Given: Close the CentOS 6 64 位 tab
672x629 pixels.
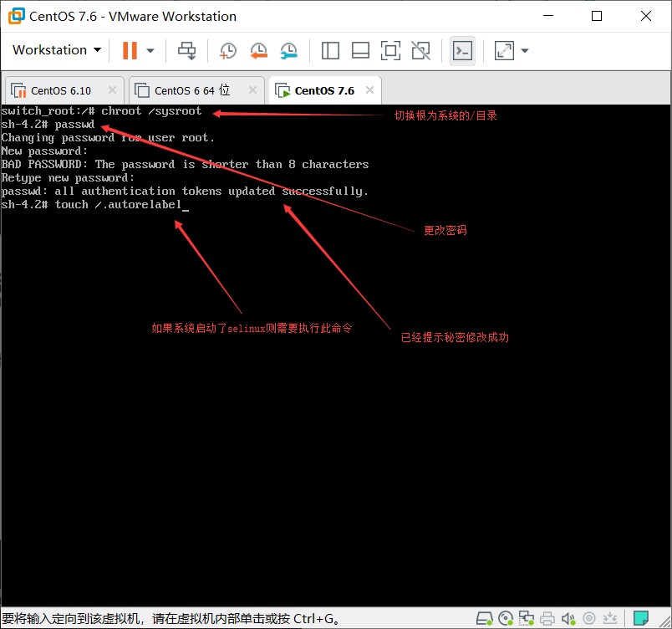Looking at the screenshot, I should [253, 90].
